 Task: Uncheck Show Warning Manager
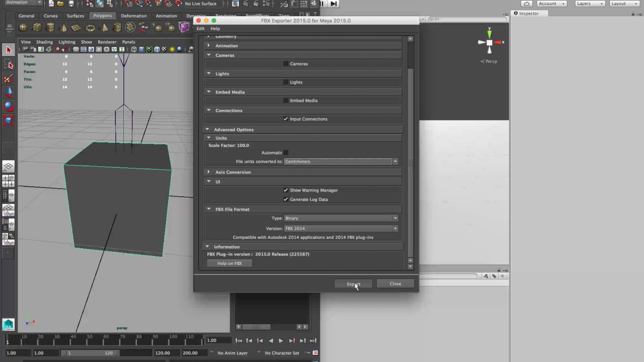pyautogui.click(x=286, y=190)
